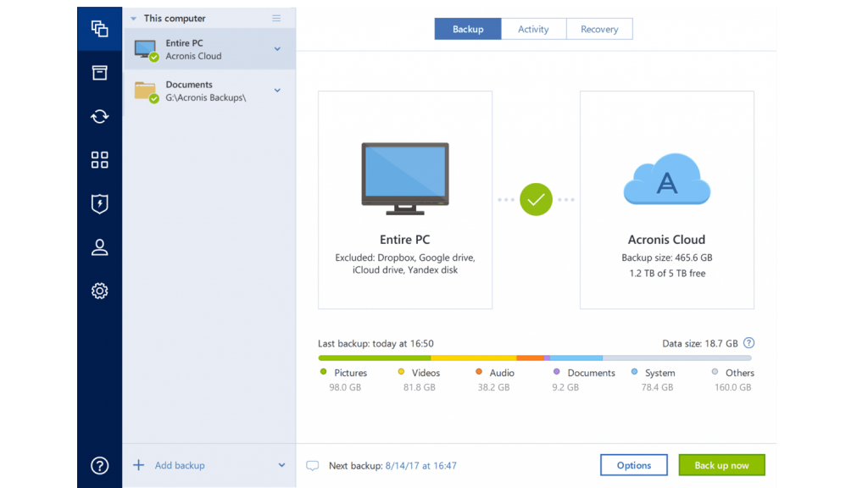
Task: Open the Archive section icon
Action: [x=100, y=73]
